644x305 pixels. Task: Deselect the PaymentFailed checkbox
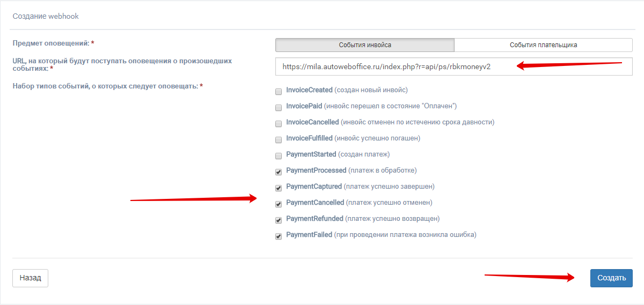point(279,236)
